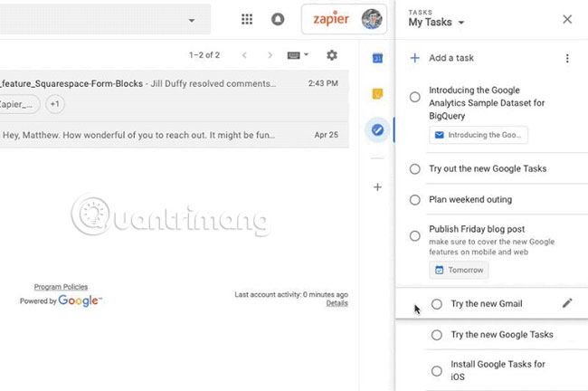The image size is (588, 391).
Task: Select the Google Tasks side panel icon
Action: (377, 129)
